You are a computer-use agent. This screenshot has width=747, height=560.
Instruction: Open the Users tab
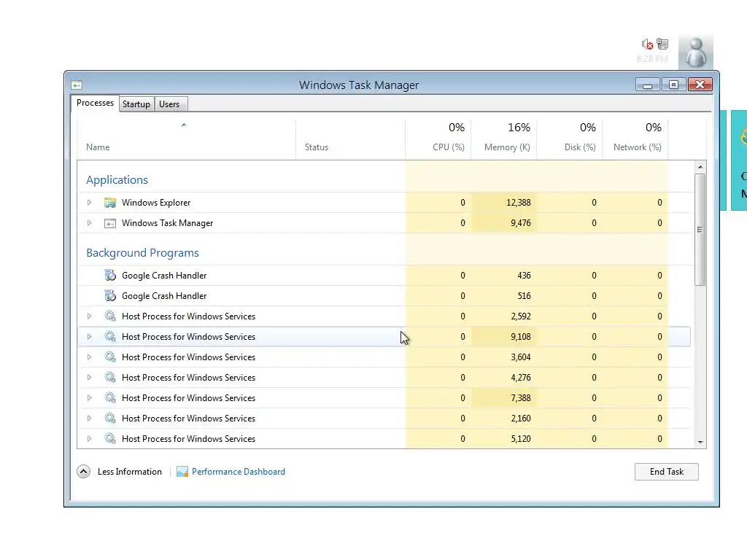(170, 104)
